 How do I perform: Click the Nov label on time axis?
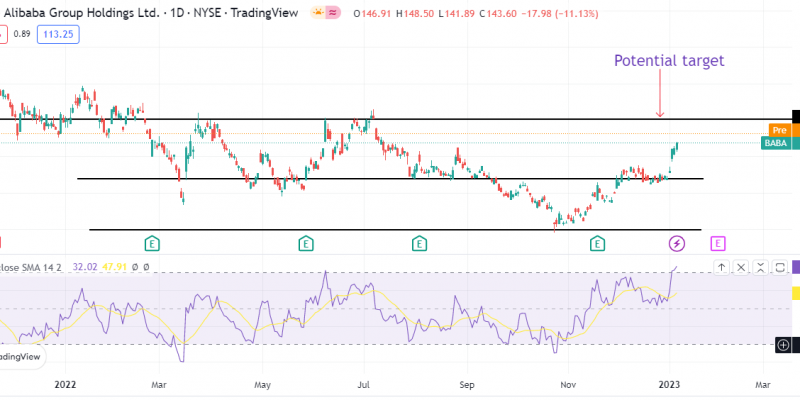pyautogui.click(x=567, y=384)
